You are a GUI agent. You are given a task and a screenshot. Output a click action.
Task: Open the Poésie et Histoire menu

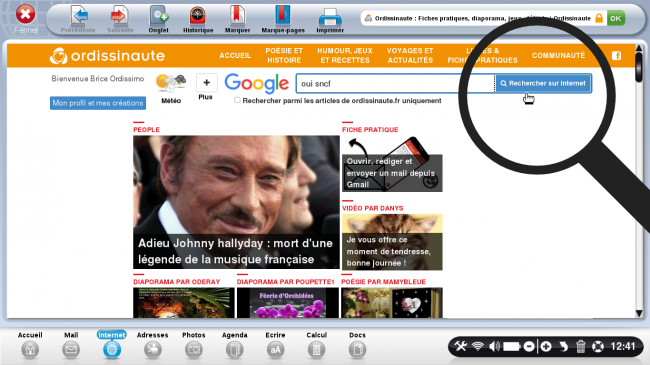click(284, 56)
